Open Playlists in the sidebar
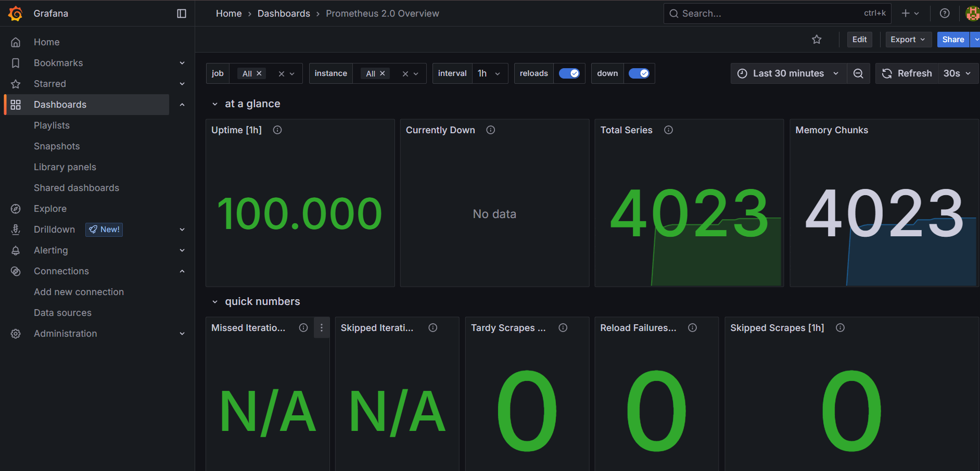 tap(52, 125)
